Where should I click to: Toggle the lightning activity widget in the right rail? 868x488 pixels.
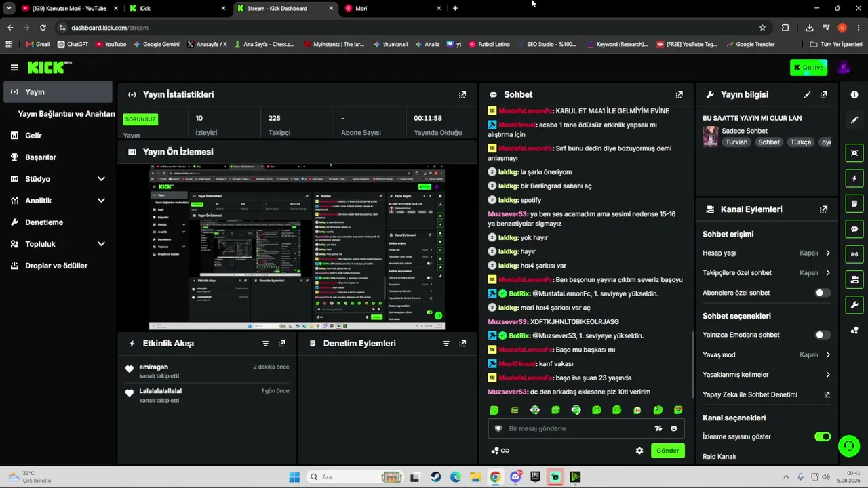point(854,178)
